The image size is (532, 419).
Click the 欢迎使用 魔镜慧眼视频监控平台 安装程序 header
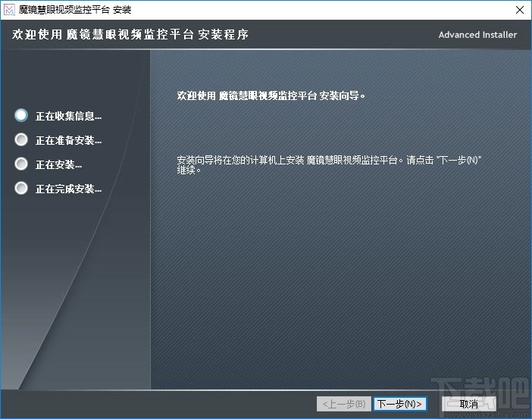coord(130,34)
